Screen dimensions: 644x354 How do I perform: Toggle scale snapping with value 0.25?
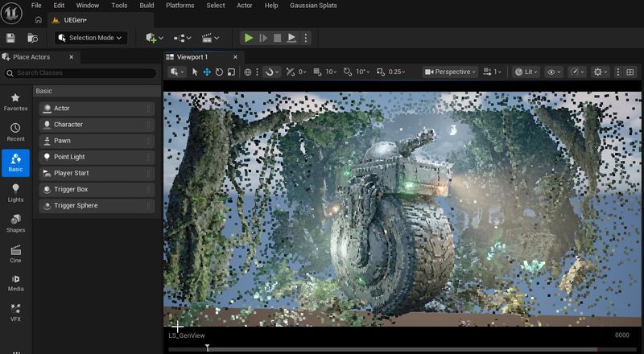(390, 72)
